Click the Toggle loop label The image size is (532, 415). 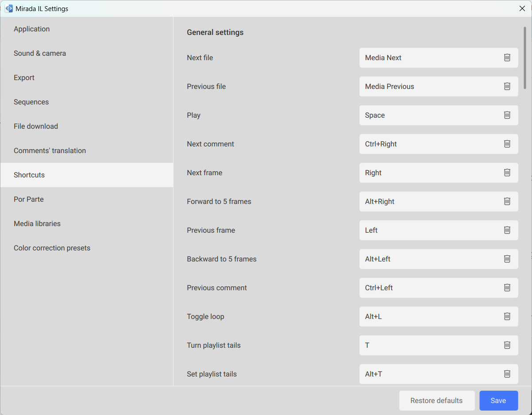point(205,316)
